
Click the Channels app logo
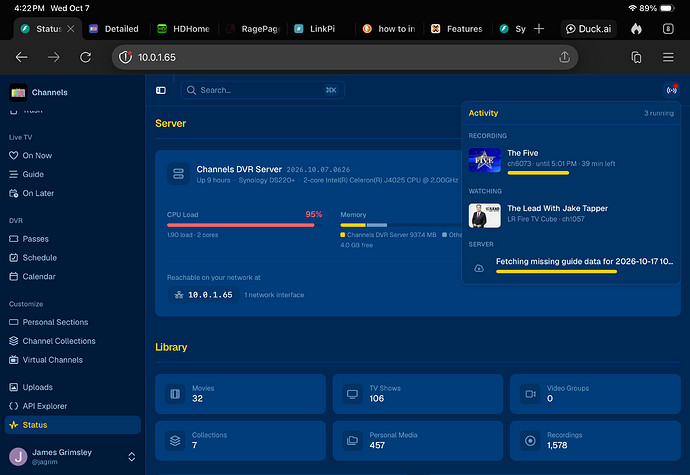18,92
